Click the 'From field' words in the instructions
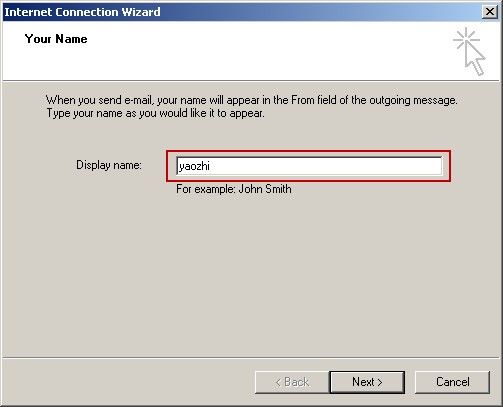Screen dimensions: 503x407 pyautogui.click(x=311, y=100)
